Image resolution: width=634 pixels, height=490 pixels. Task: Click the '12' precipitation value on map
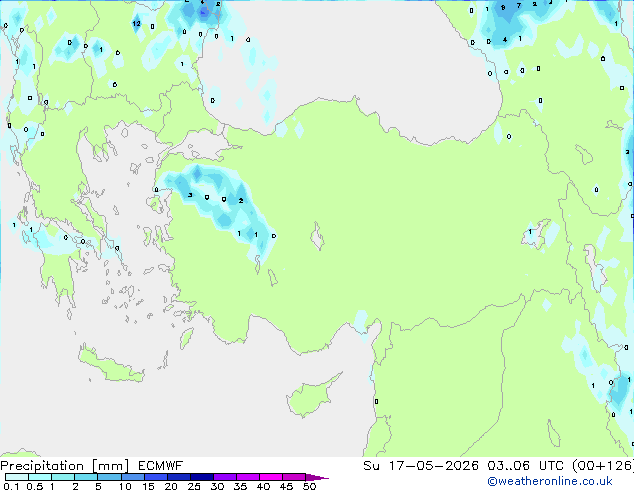137,23
